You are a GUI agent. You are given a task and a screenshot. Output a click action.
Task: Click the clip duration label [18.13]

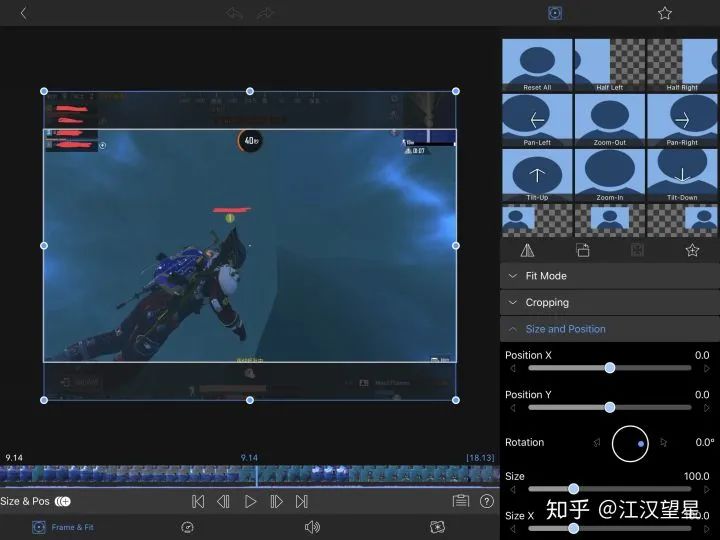(480, 458)
